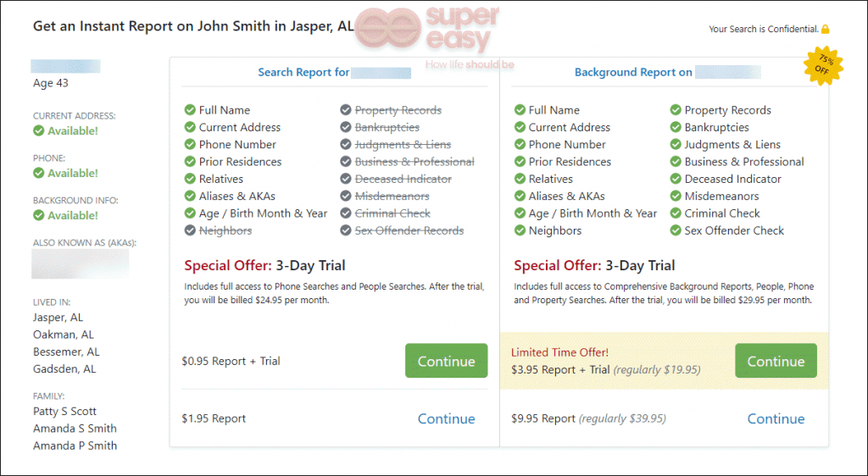
Task: Click the Super Easy logo watermark
Action: tap(427, 34)
